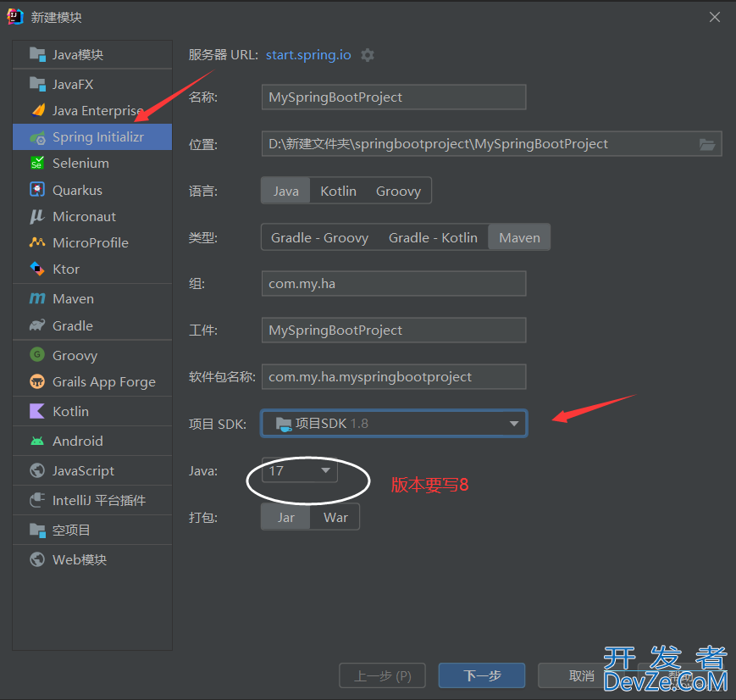Choose Java as the language
Image resolution: width=736 pixels, height=700 pixels.
point(286,191)
